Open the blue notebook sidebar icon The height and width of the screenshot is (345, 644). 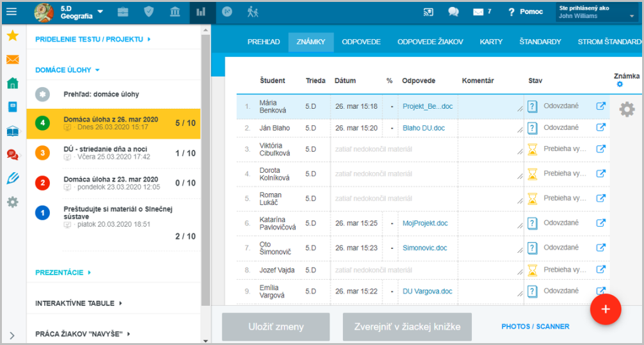13,107
